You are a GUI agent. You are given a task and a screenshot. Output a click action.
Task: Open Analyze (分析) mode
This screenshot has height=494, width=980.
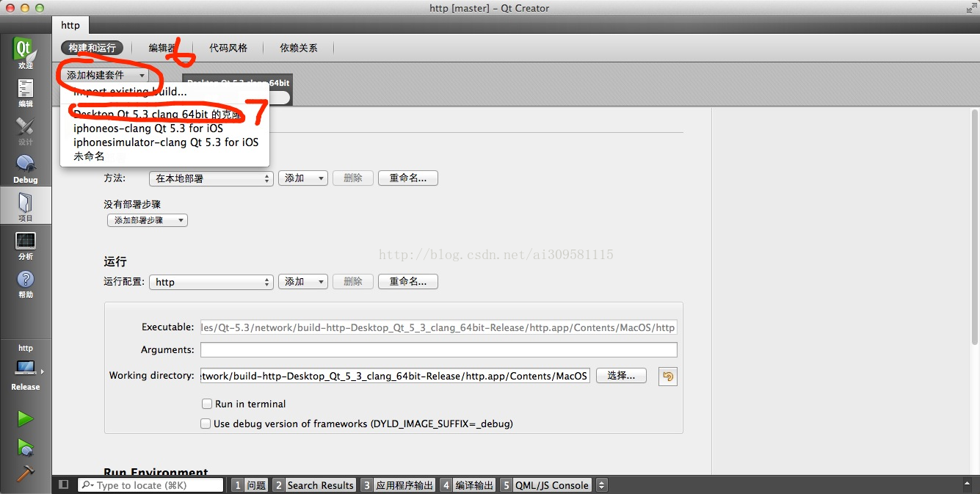(x=25, y=245)
